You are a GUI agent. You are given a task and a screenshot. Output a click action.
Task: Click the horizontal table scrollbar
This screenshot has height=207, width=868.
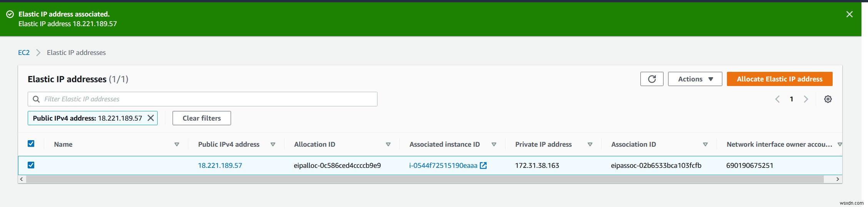click(x=425, y=179)
